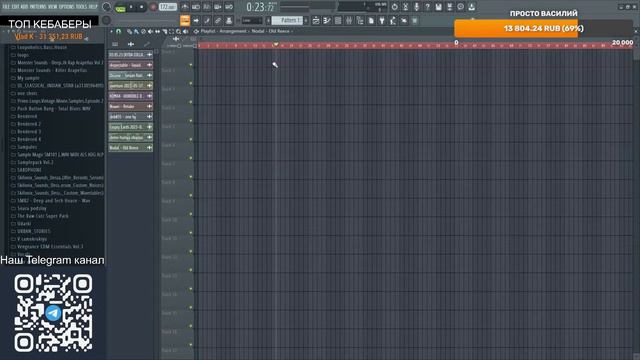640x360 pixels.
Task: Open the VIEW menu
Action: pyautogui.click(x=53, y=7)
